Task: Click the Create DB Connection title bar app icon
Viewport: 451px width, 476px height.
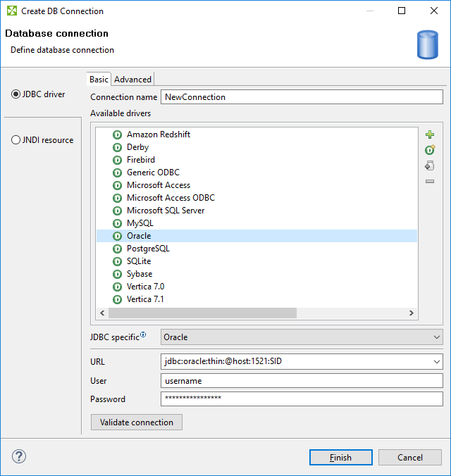Action: [12, 11]
